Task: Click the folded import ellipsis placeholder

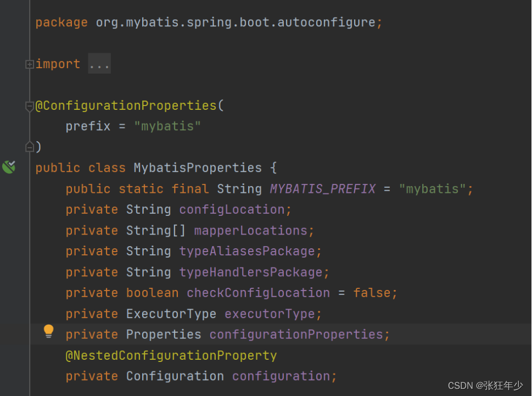Action: [x=99, y=64]
